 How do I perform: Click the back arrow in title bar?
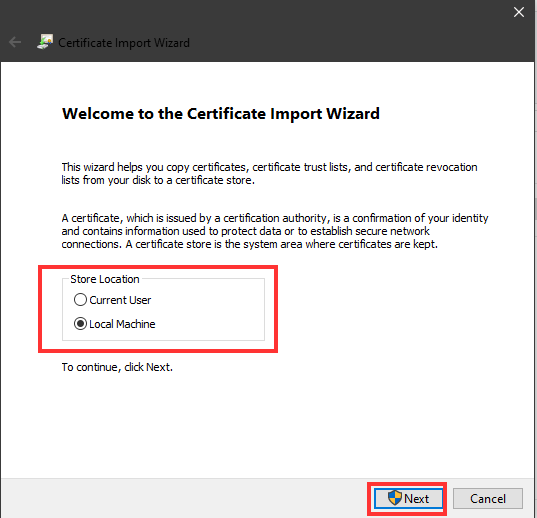(x=15, y=42)
